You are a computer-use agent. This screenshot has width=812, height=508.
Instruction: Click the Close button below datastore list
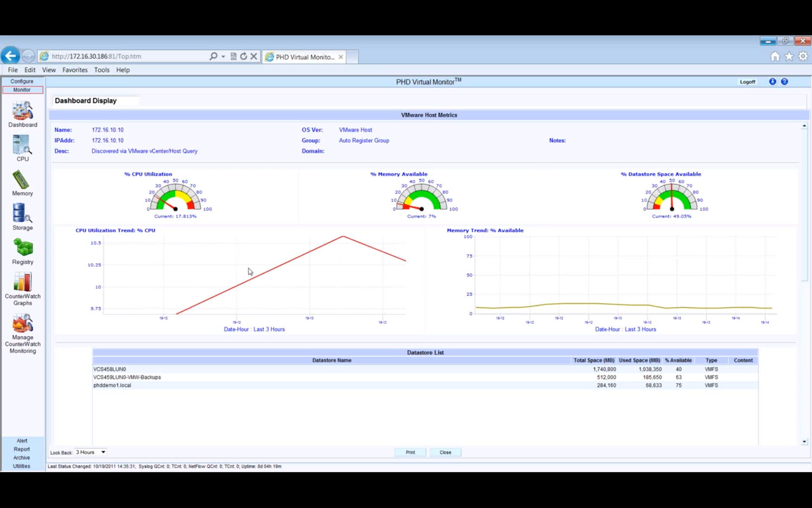pos(445,452)
